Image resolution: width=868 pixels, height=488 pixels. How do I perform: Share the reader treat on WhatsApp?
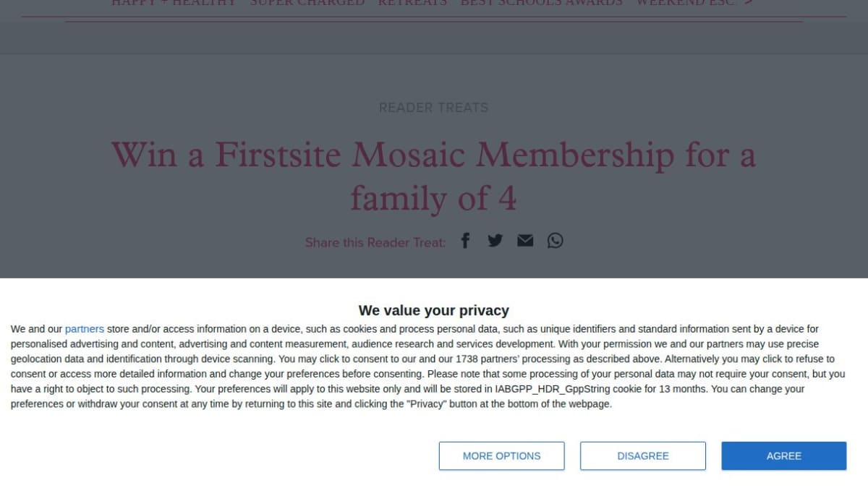click(x=555, y=241)
